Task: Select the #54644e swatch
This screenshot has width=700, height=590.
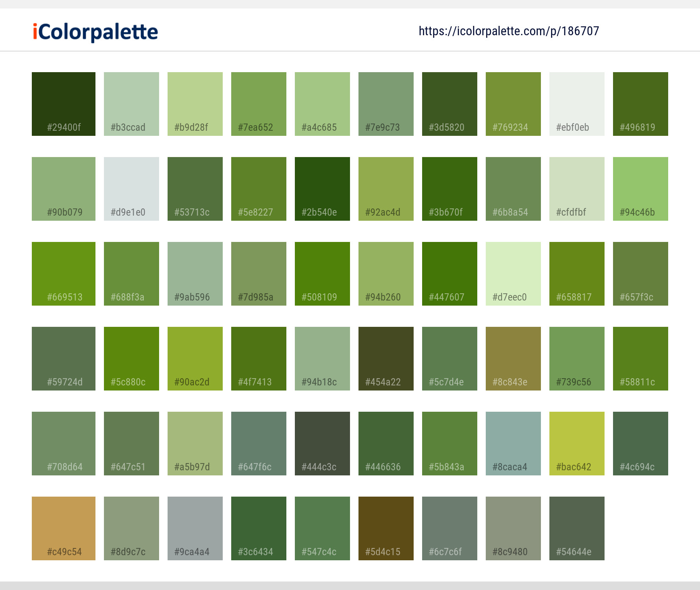Action: point(577,528)
